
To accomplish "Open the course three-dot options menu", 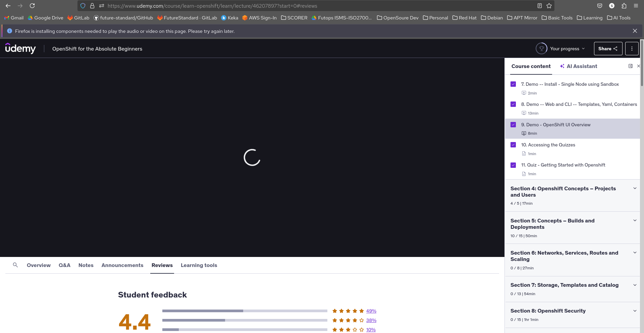I will pos(632,49).
